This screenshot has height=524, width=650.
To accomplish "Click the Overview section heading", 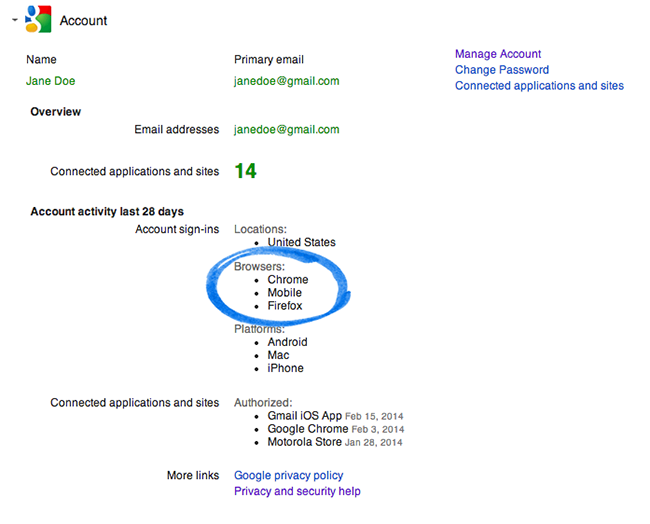I will [56, 112].
